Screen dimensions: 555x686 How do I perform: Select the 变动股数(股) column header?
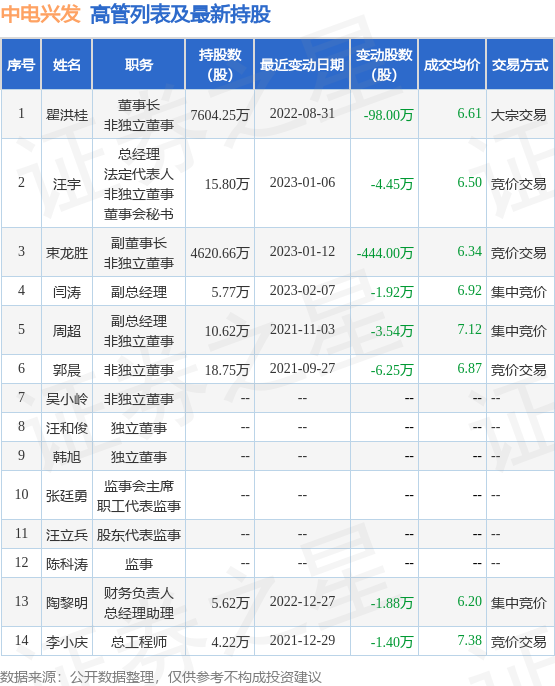[384, 65]
